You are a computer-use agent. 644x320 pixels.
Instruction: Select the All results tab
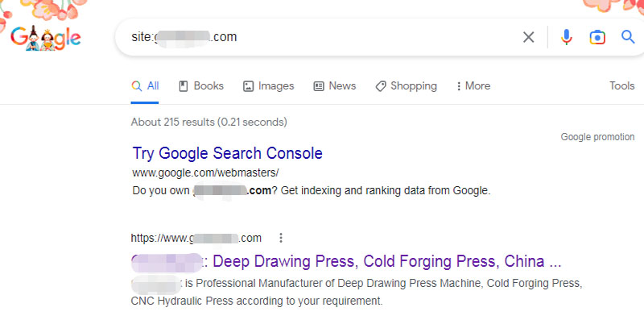pos(145,86)
